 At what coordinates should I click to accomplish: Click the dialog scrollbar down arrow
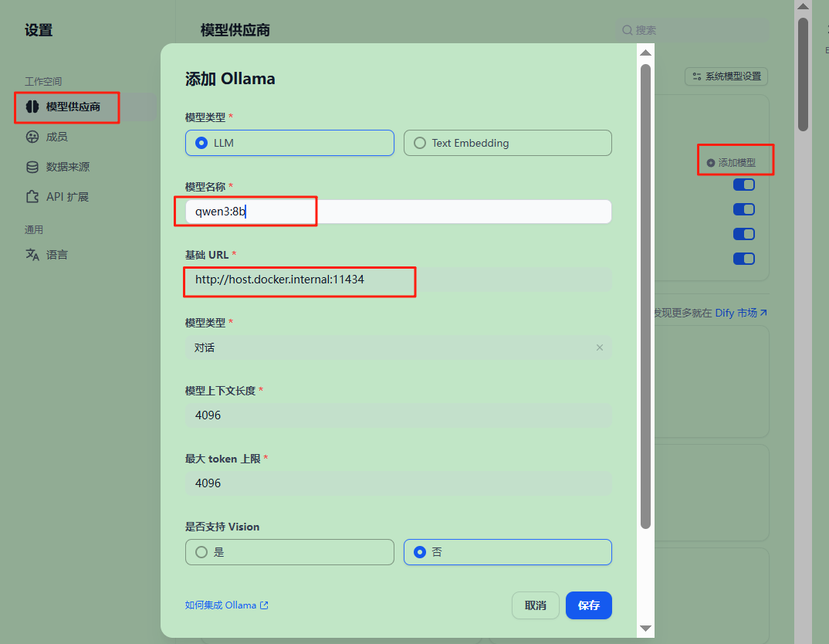tap(645, 628)
